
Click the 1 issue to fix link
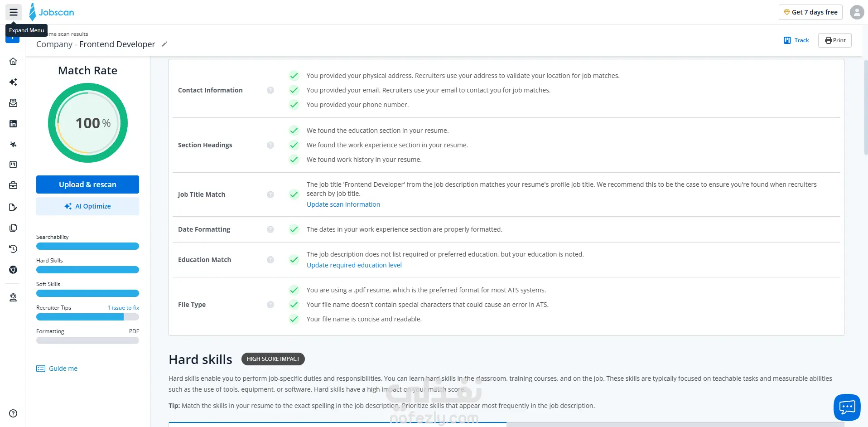(123, 308)
